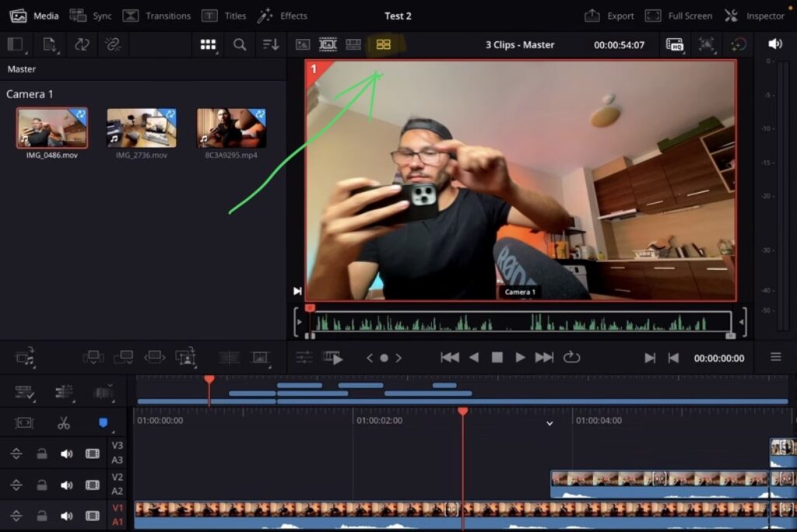
Task: Open the clip sort order dropdown
Action: 270,44
